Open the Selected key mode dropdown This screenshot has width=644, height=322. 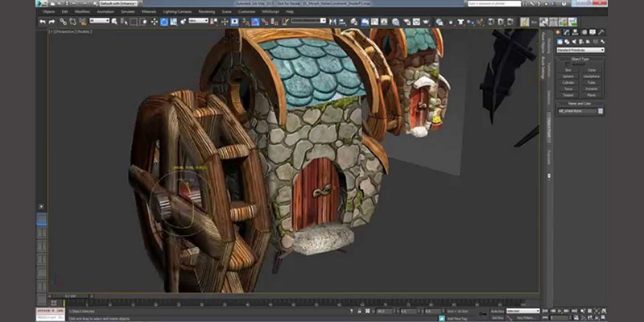pos(522,311)
